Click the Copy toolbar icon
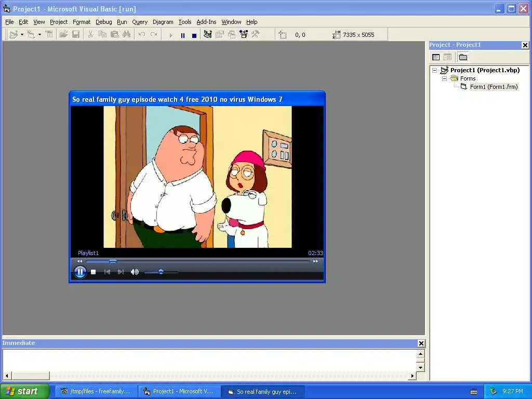Screen dimensions: 532x399 [x=102, y=35]
